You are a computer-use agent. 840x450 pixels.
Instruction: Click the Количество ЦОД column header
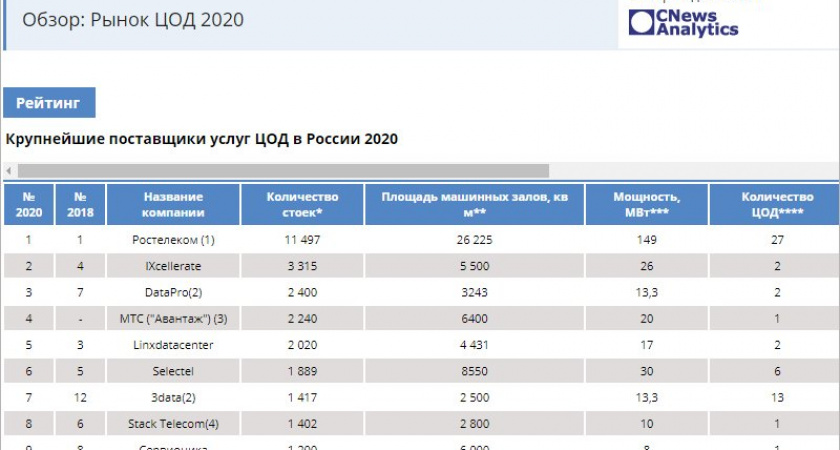(777, 205)
